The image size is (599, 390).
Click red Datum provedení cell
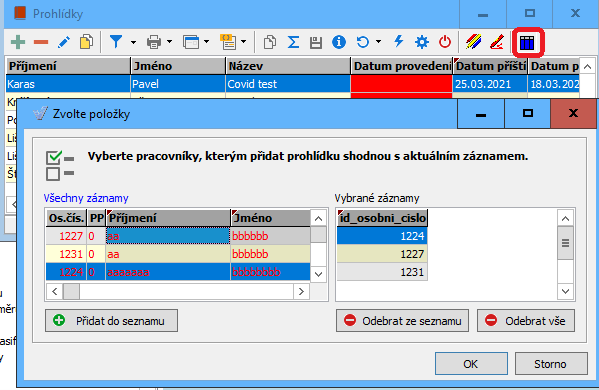(401, 84)
